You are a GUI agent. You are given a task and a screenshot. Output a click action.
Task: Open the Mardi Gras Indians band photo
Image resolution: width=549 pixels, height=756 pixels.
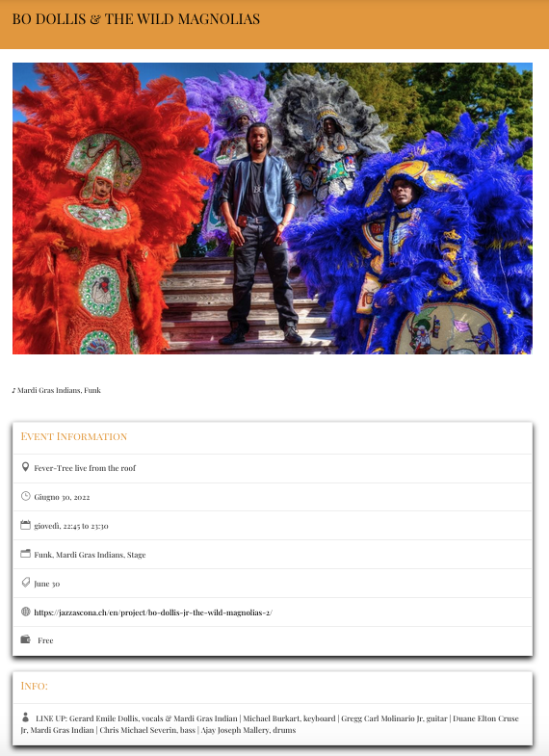coord(273,208)
